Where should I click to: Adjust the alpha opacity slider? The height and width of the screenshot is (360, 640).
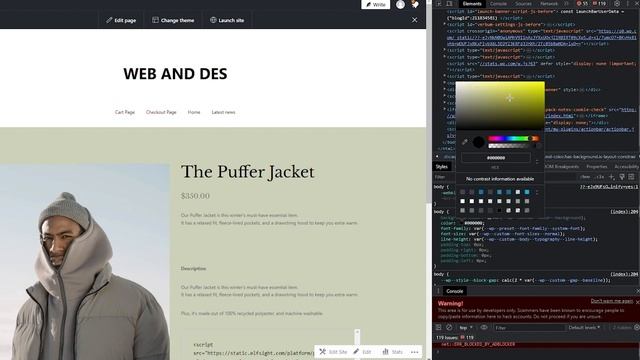[x=513, y=146]
